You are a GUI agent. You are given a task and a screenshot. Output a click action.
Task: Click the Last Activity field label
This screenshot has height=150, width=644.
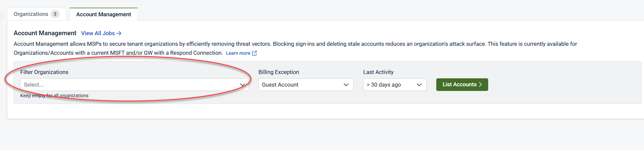point(378,72)
